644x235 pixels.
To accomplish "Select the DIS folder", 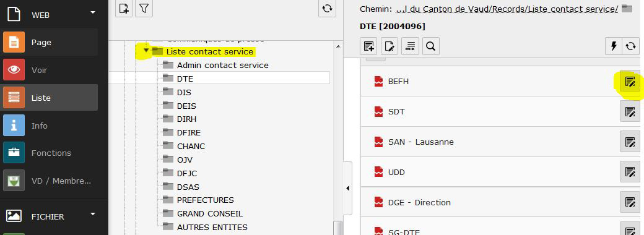I will [184, 92].
